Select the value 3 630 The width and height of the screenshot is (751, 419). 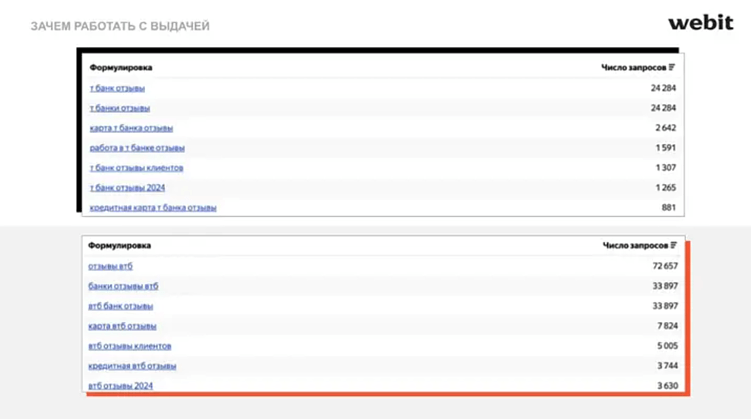(x=668, y=386)
